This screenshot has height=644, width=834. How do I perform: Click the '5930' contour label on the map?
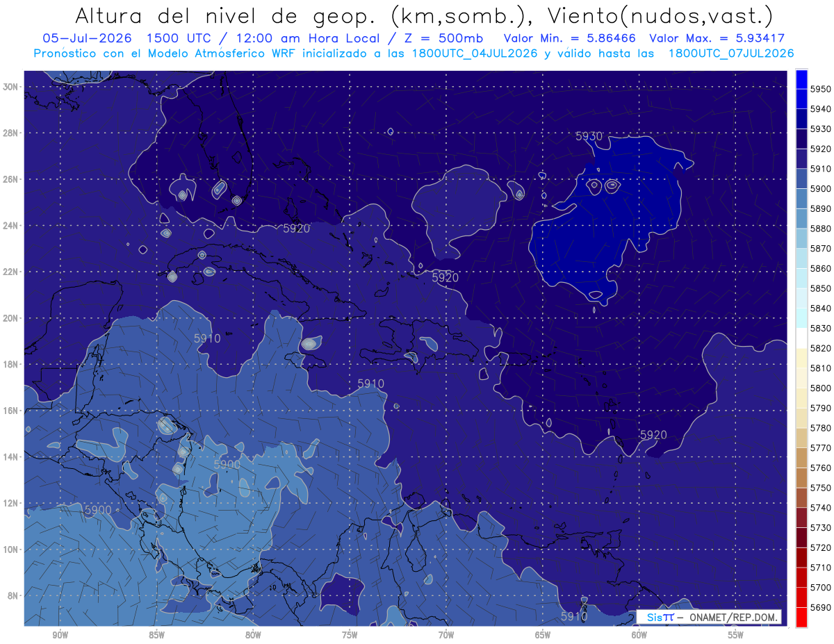589,136
